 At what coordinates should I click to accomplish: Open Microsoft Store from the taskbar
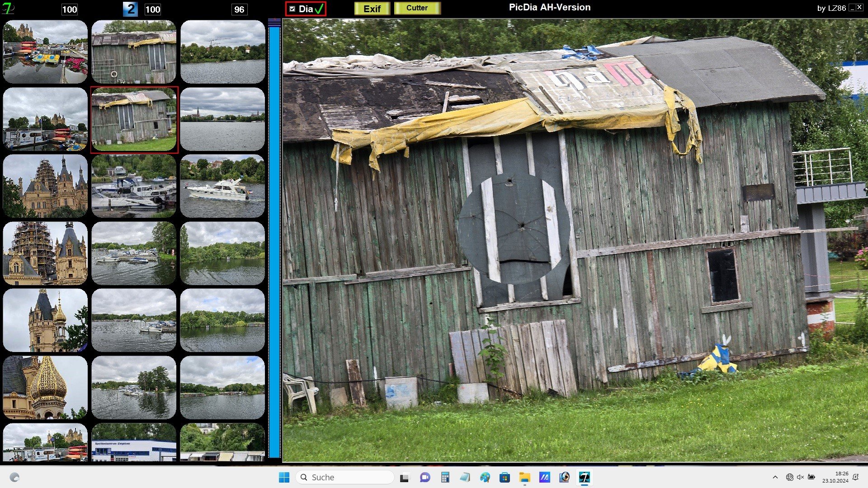click(x=505, y=477)
